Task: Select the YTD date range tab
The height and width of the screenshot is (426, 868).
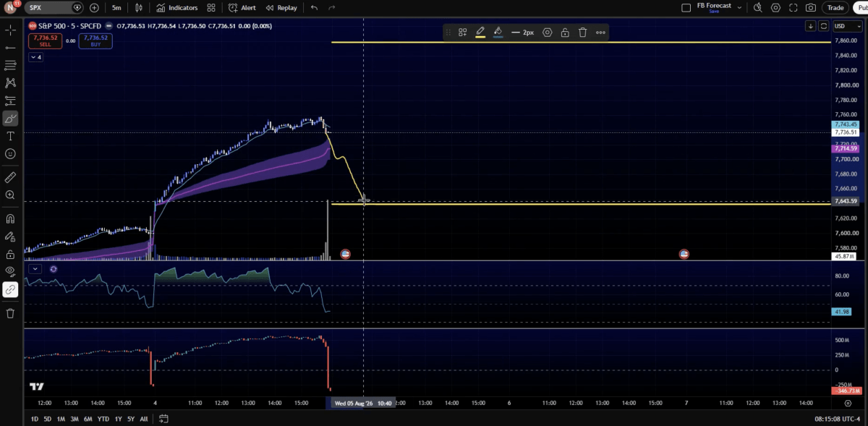Action: pyautogui.click(x=103, y=419)
